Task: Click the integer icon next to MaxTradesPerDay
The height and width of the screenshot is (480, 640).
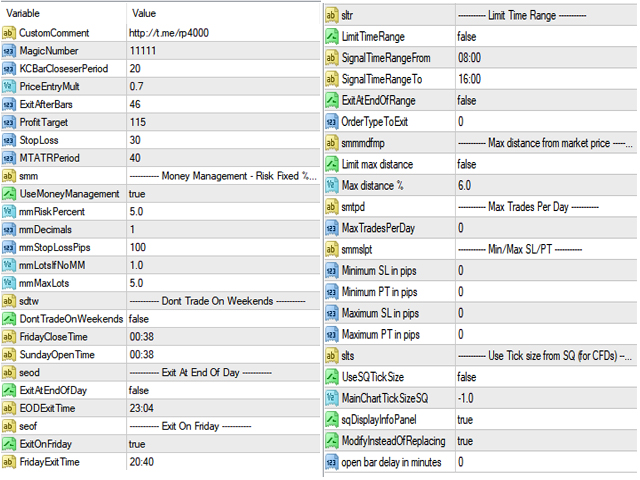Action: pos(332,228)
